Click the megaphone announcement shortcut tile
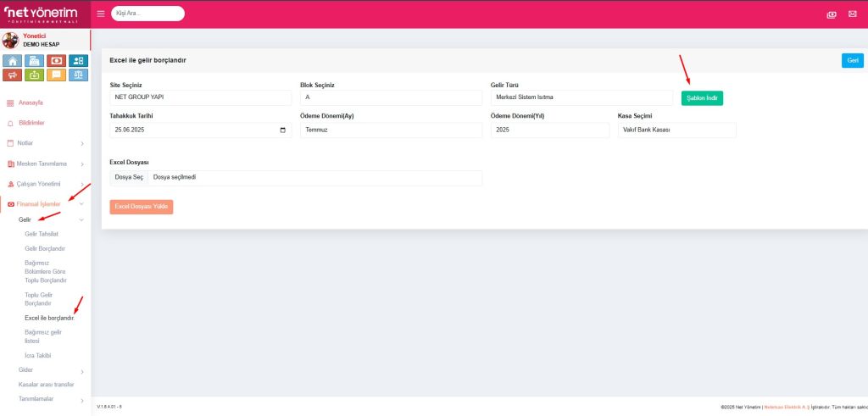 coord(13,75)
